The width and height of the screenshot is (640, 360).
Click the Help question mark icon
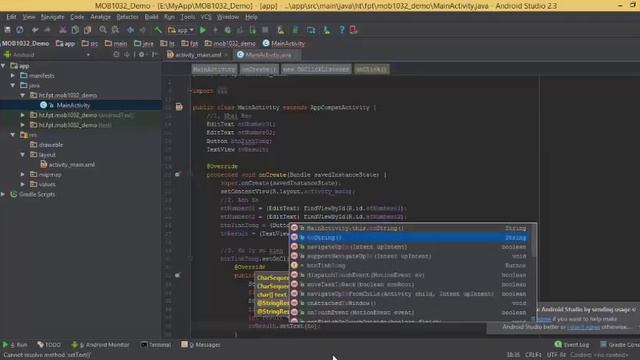click(342, 30)
